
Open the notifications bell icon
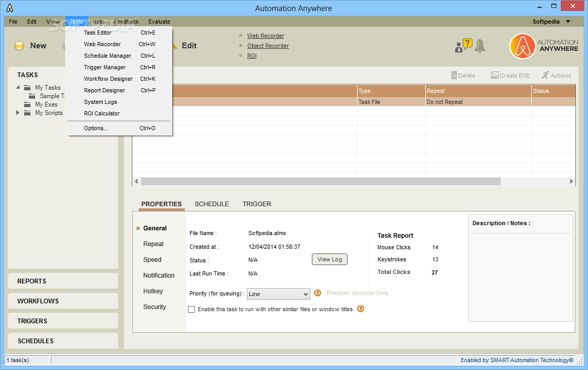[x=480, y=46]
